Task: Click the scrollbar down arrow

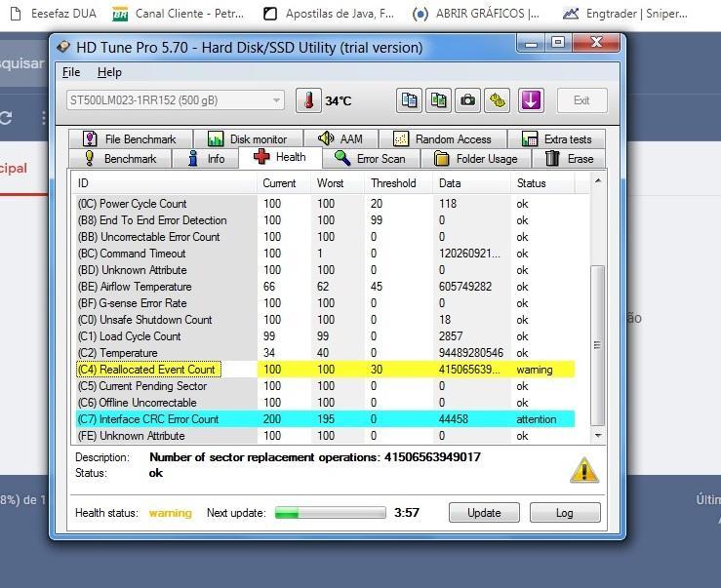Action: [598, 435]
